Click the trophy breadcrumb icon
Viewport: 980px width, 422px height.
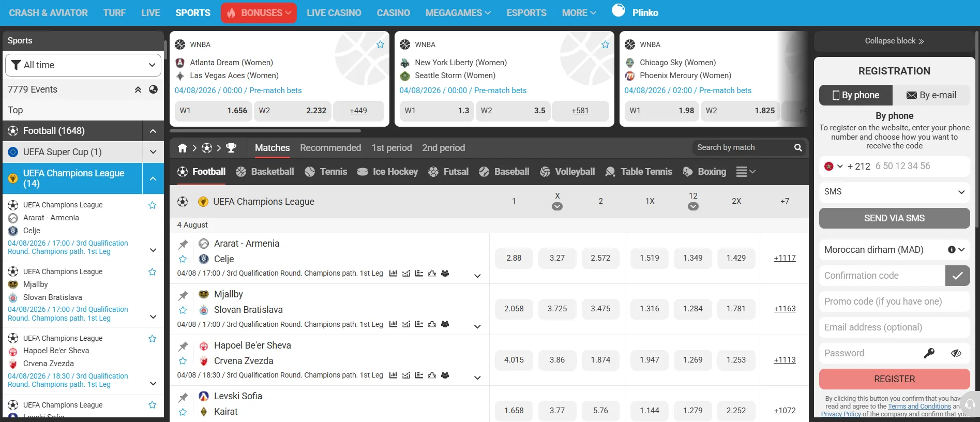(x=231, y=148)
